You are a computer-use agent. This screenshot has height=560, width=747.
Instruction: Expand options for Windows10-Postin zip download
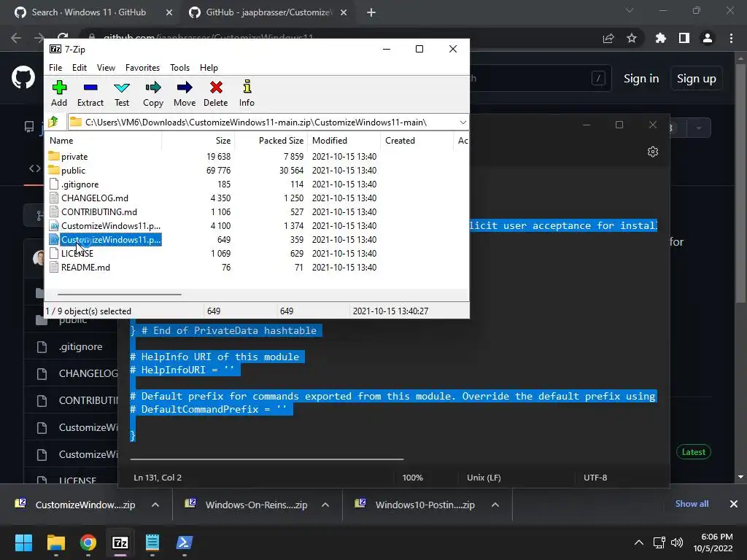(x=495, y=505)
